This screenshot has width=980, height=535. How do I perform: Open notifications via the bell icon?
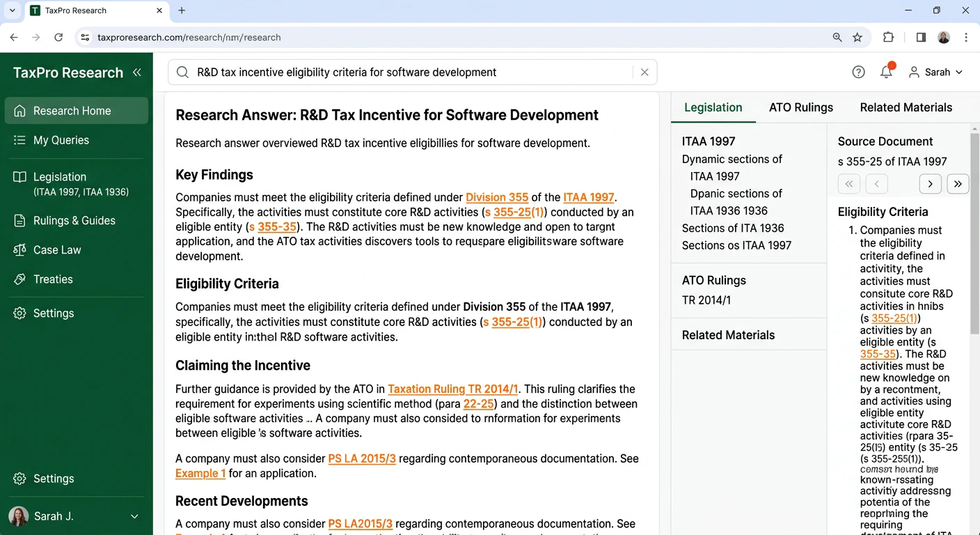click(886, 72)
